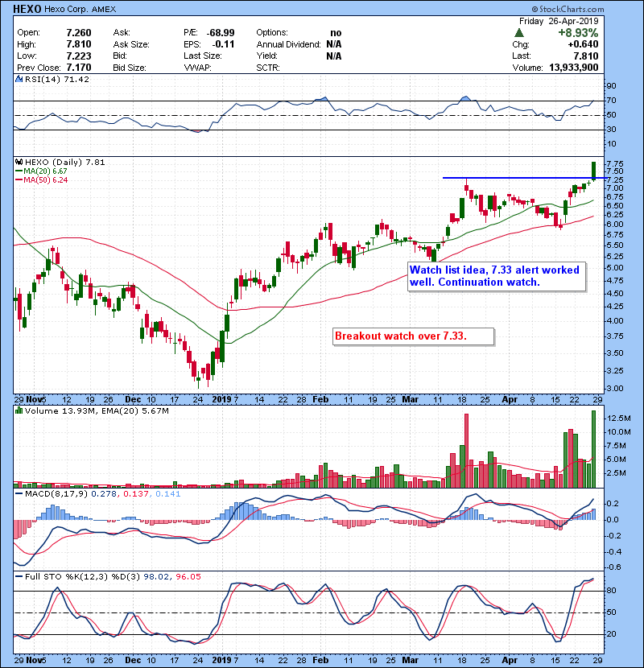Click the red 'Breakout watch over 7.33' annotation

[413, 336]
